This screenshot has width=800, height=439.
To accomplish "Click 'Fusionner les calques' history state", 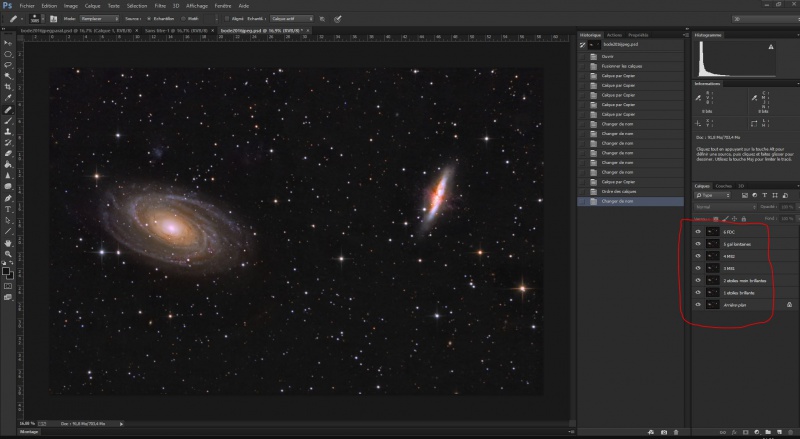I will click(x=622, y=67).
